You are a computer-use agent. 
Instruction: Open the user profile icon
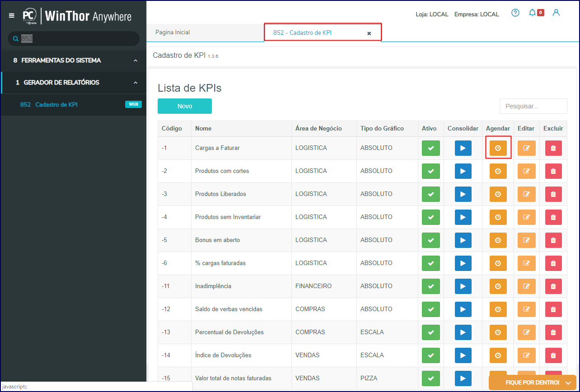pyautogui.click(x=556, y=13)
